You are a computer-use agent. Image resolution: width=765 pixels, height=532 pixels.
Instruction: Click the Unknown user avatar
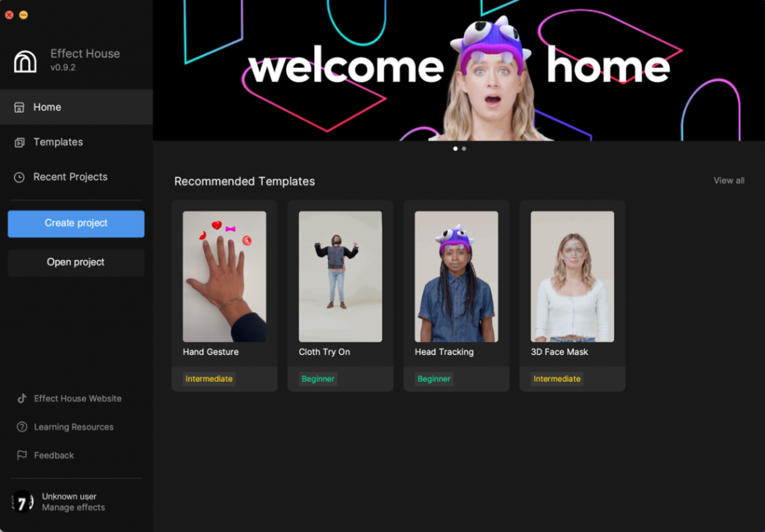pyautogui.click(x=22, y=502)
